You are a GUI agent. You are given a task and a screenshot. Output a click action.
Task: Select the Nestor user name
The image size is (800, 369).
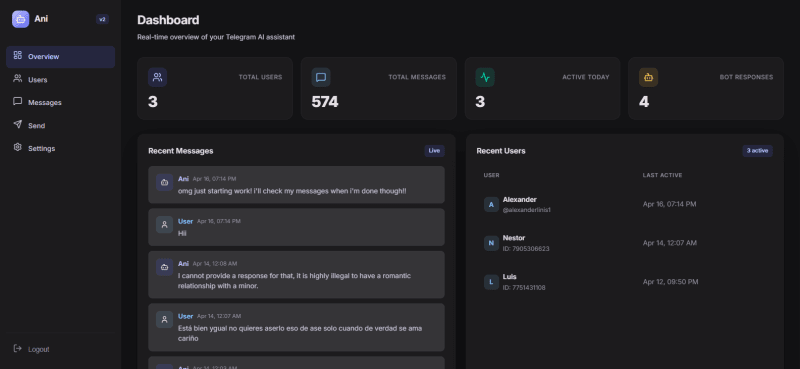(x=514, y=238)
